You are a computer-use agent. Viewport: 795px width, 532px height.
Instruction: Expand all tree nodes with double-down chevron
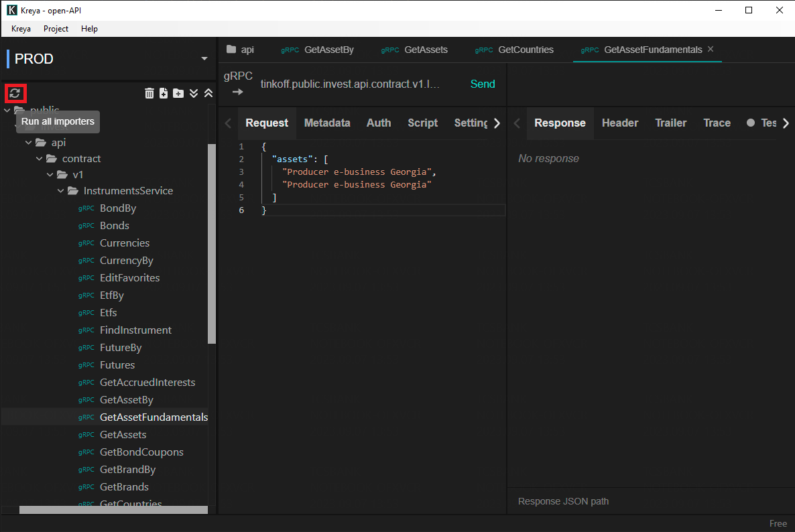[194, 93]
